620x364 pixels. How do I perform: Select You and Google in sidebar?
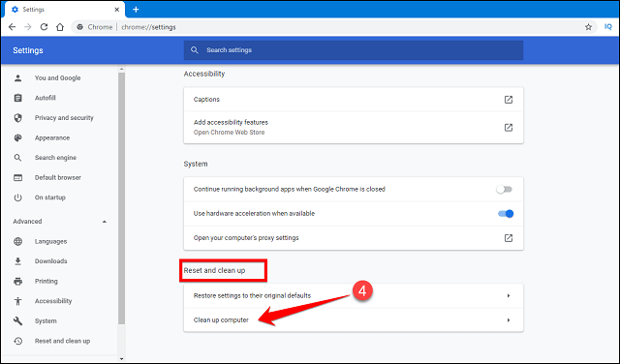[x=58, y=77]
